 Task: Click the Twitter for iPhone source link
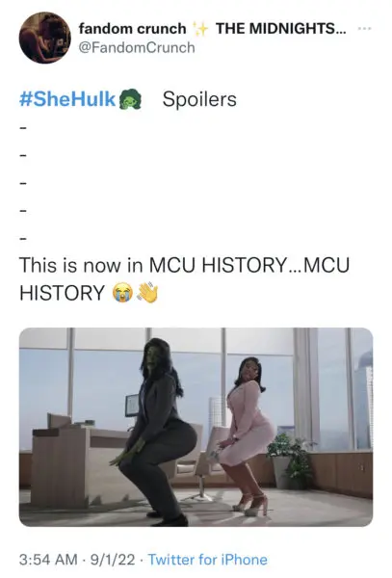[x=208, y=560]
